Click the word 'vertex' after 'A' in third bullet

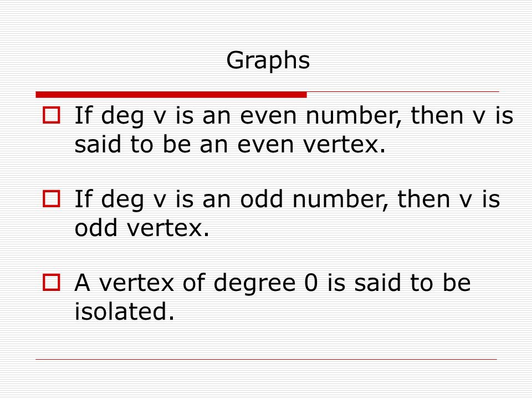(136, 283)
